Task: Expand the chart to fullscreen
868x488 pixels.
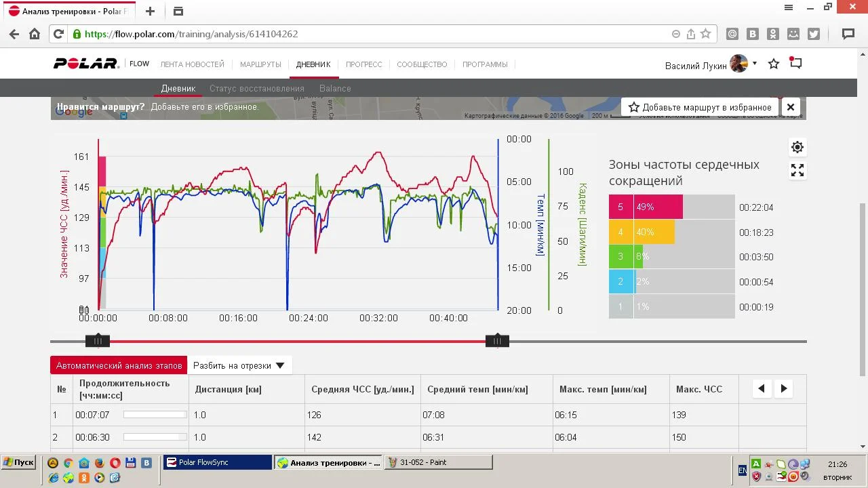Action: click(797, 171)
